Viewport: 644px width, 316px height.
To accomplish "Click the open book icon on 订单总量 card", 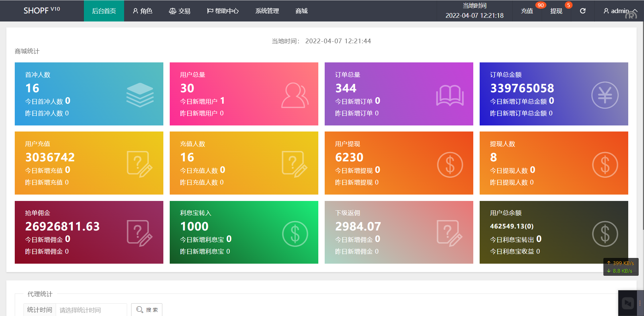I will point(450,95).
